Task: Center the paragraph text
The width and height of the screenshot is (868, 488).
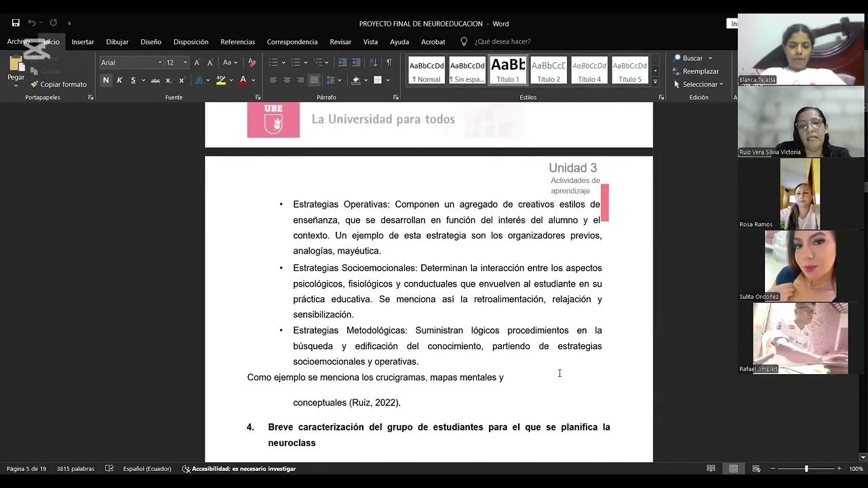Action: [287, 80]
